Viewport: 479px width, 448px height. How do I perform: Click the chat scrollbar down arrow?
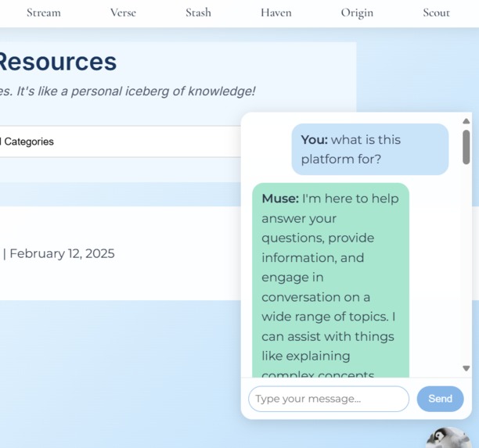[x=466, y=368]
